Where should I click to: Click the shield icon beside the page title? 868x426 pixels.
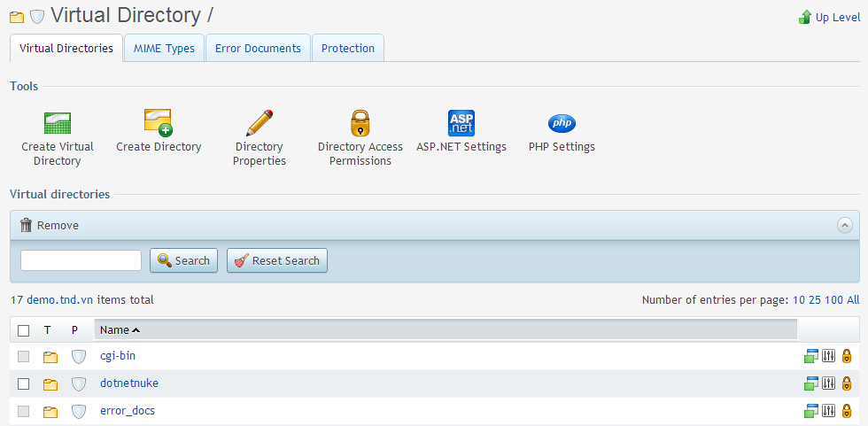[36, 17]
